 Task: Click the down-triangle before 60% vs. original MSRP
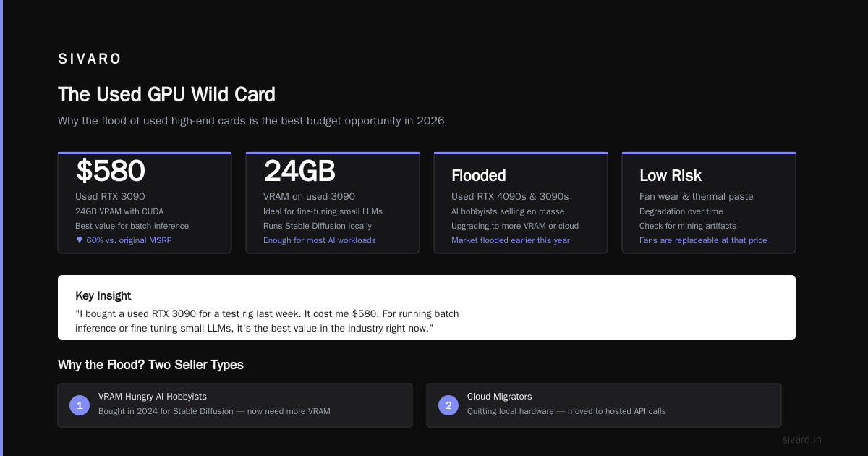point(80,240)
